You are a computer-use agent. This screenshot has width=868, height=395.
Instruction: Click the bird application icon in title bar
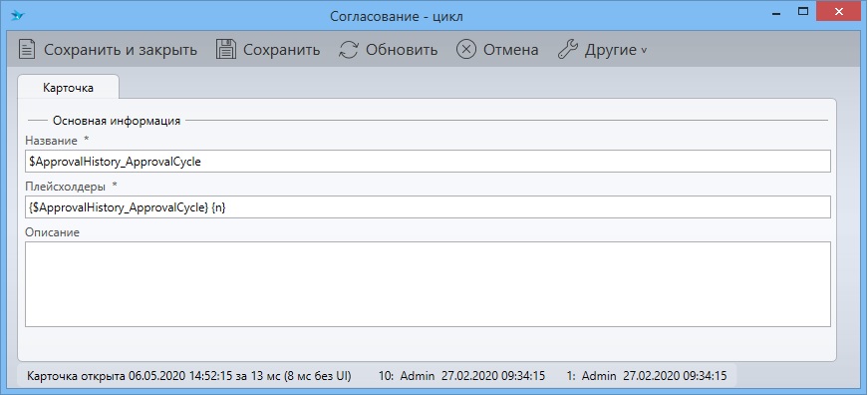(x=17, y=16)
